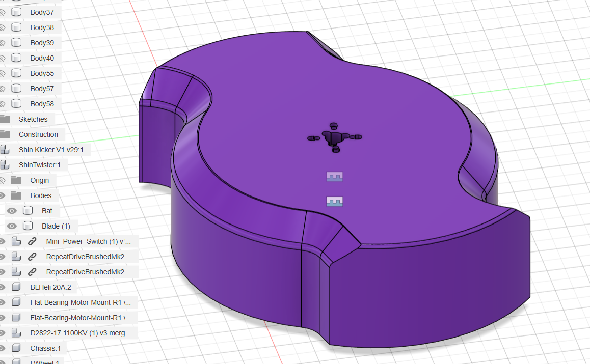The width and height of the screenshot is (590, 364).
Task: Select the Blade (1) body name
Action: pyautogui.click(x=56, y=226)
